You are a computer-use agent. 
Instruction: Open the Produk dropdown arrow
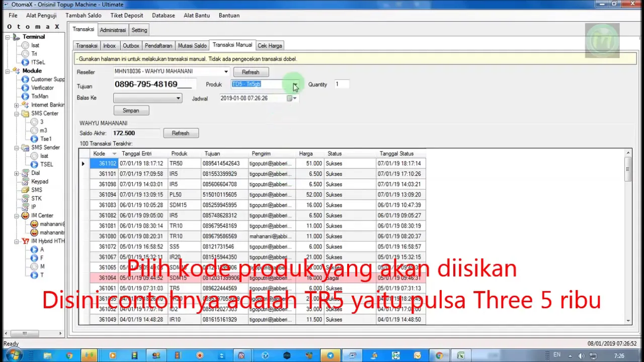pos(295,84)
